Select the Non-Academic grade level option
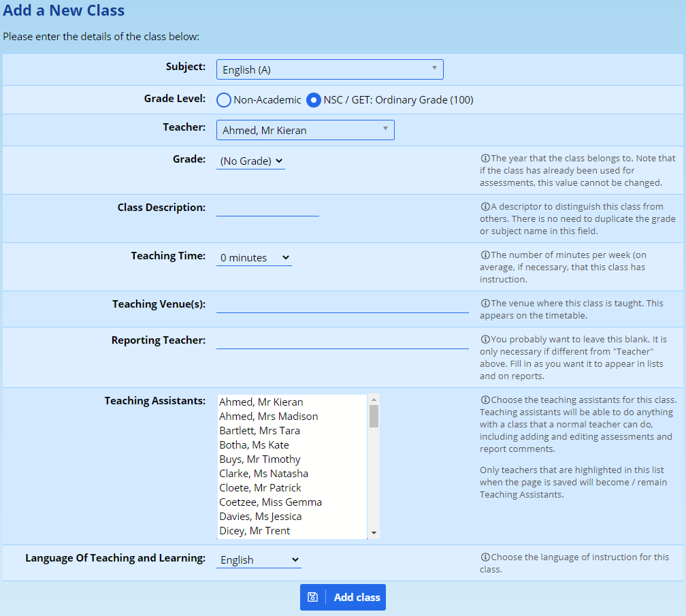This screenshot has height=616, width=686. point(224,100)
